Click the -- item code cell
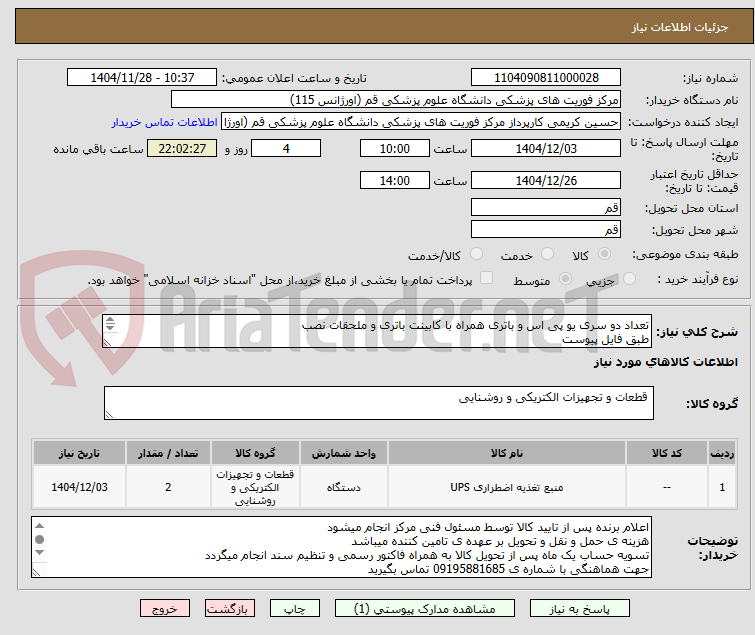The image size is (755, 635). click(666, 487)
